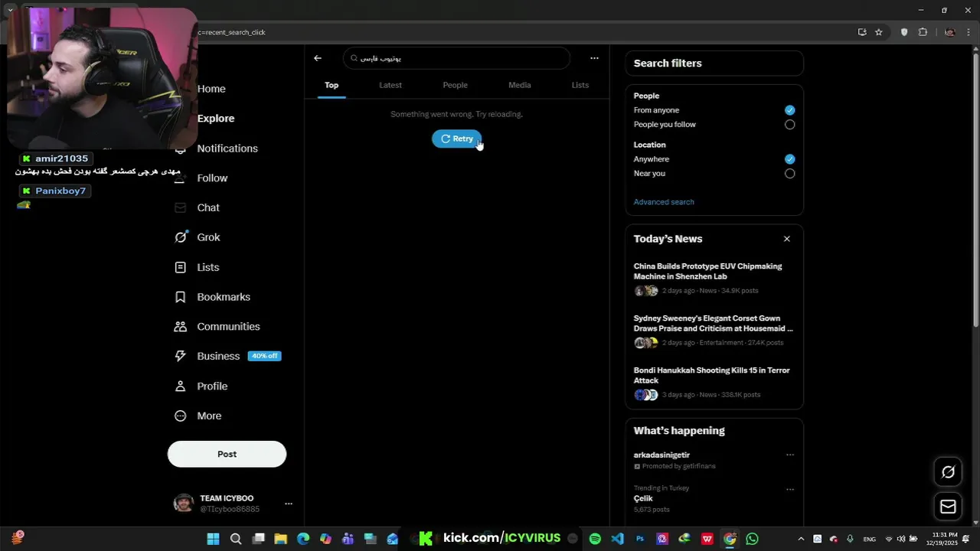Image resolution: width=980 pixels, height=551 pixels.
Task: Open the three-dot search options menu
Action: point(594,58)
